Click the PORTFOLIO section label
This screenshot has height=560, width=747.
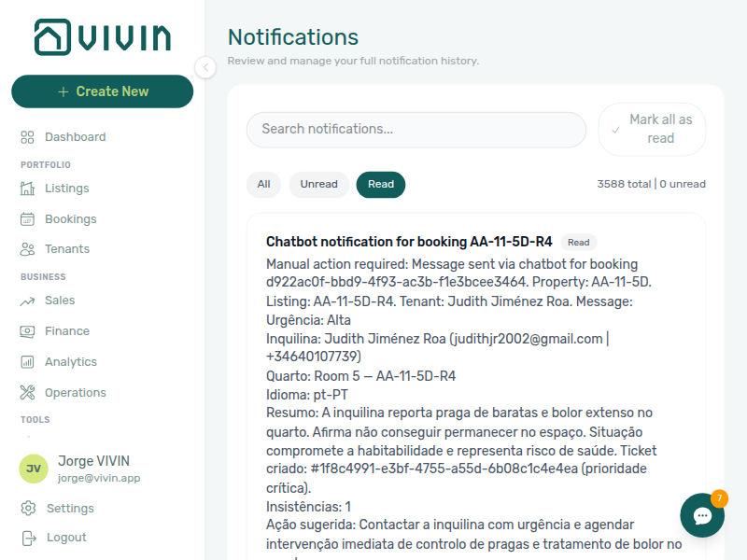[x=46, y=165]
